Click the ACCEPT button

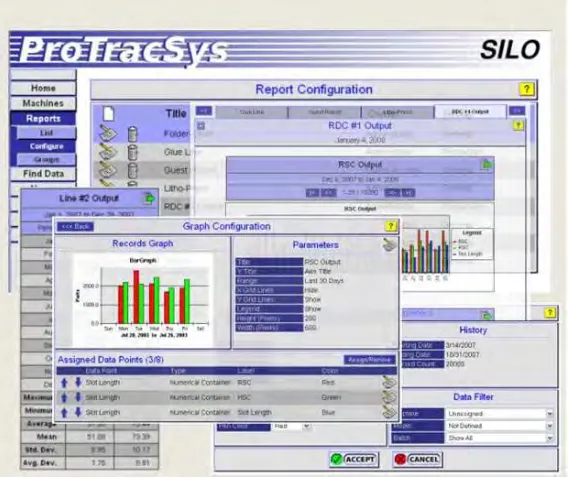tap(354, 460)
